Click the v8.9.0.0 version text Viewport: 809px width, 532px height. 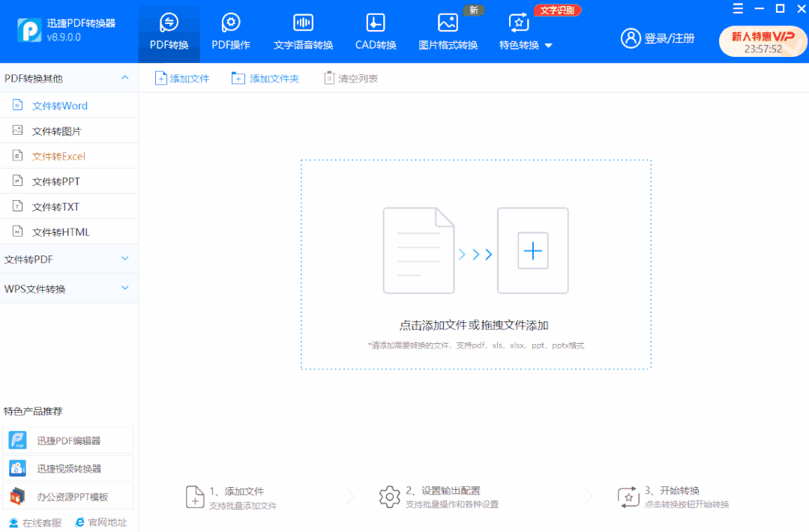(x=64, y=37)
